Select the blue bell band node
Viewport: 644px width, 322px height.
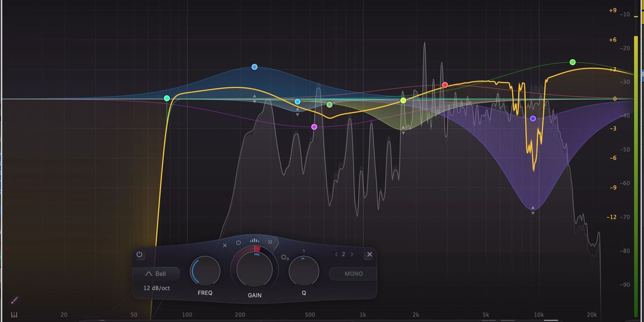click(254, 67)
